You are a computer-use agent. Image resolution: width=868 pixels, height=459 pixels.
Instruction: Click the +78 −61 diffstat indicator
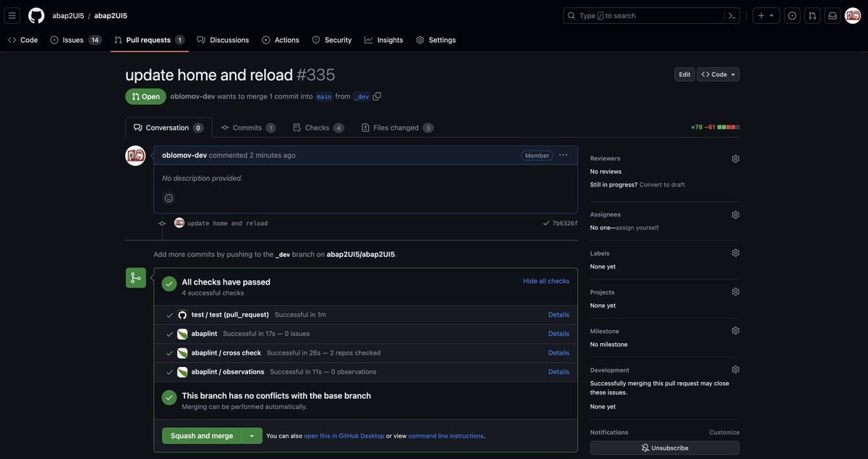[715, 127]
